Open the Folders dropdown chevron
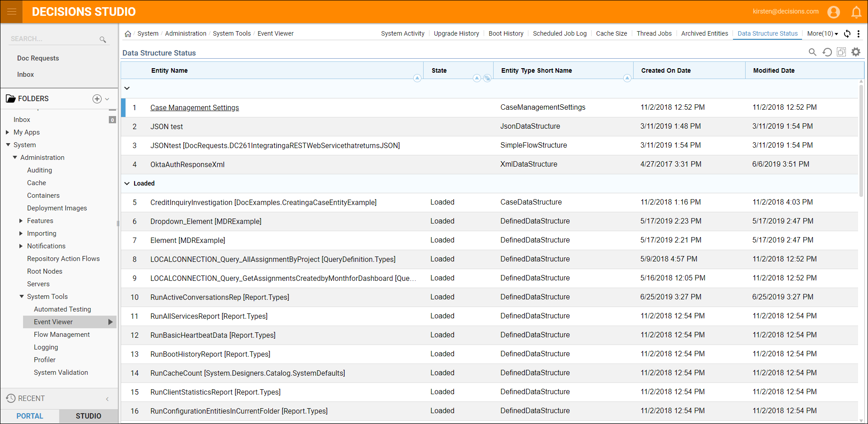Viewport: 868px width, 424px height. point(107,99)
